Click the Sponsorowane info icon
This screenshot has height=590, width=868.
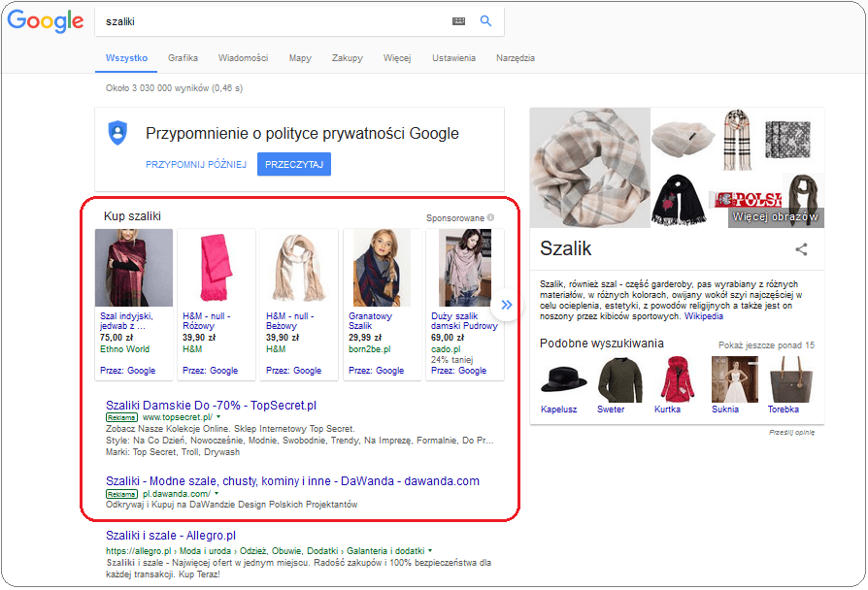(x=490, y=217)
